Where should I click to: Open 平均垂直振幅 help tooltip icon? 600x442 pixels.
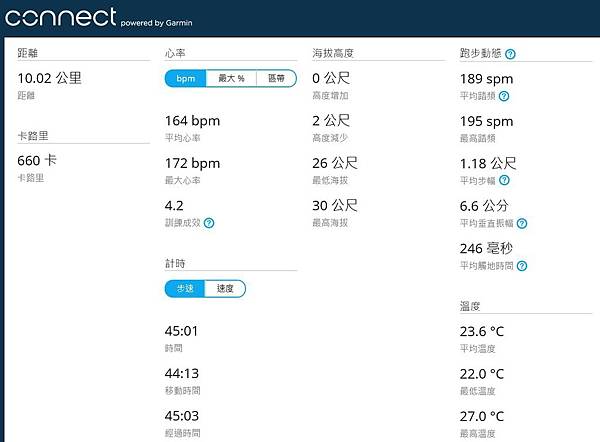[x=522, y=223]
